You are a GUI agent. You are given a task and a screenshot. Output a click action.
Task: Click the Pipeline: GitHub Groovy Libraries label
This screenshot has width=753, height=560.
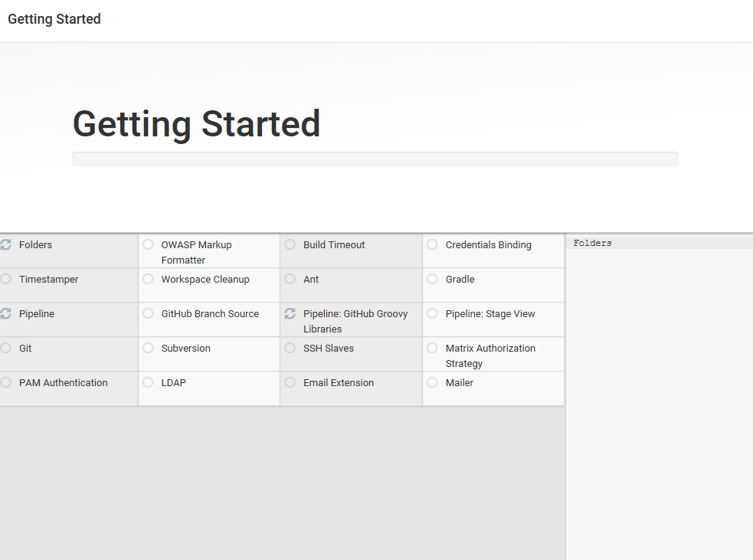pos(355,321)
